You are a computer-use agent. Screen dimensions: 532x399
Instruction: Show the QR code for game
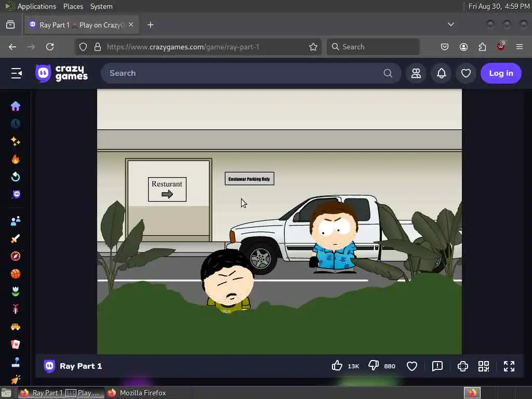tap(484, 366)
